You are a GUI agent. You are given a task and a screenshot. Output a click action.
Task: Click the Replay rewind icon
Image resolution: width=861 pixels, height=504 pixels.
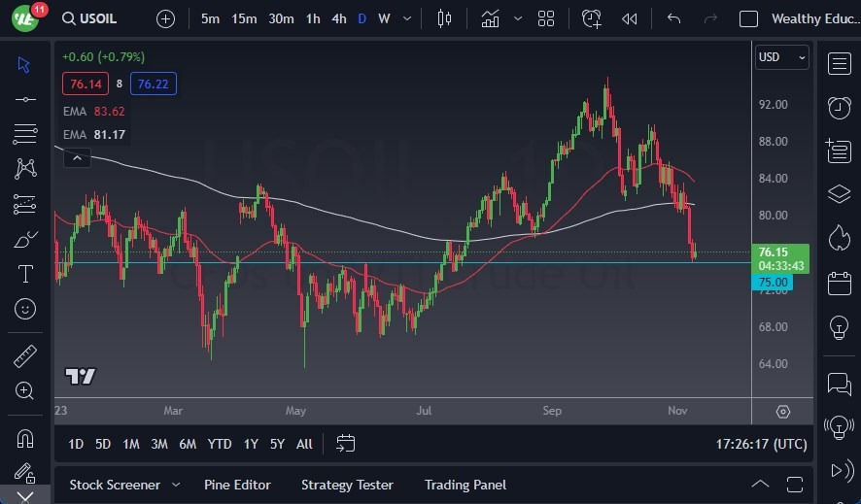(x=630, y=18)
